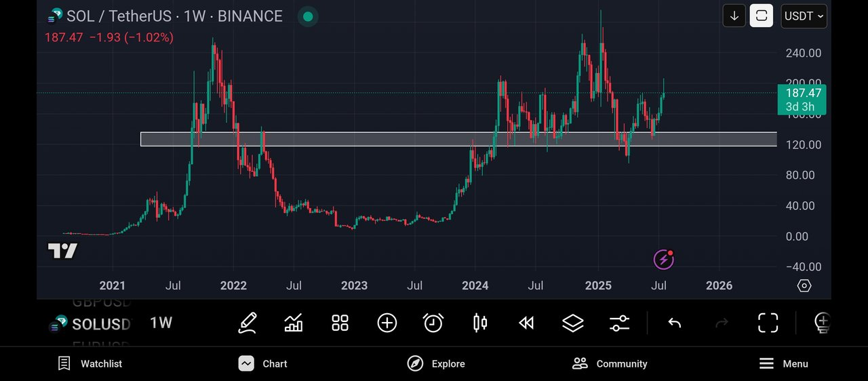868x381 pixels.
Task: Tap the SOL coin logo in chart header
Action: pos(54,16)
